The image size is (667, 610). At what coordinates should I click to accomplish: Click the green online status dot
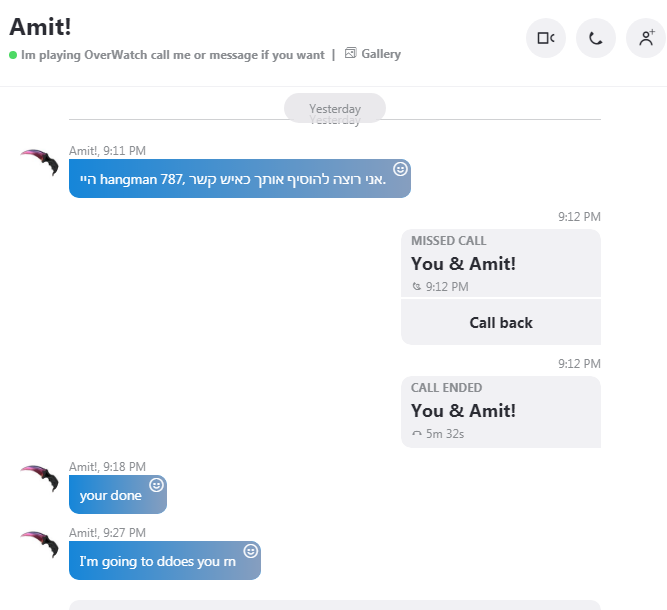point(13,55)
